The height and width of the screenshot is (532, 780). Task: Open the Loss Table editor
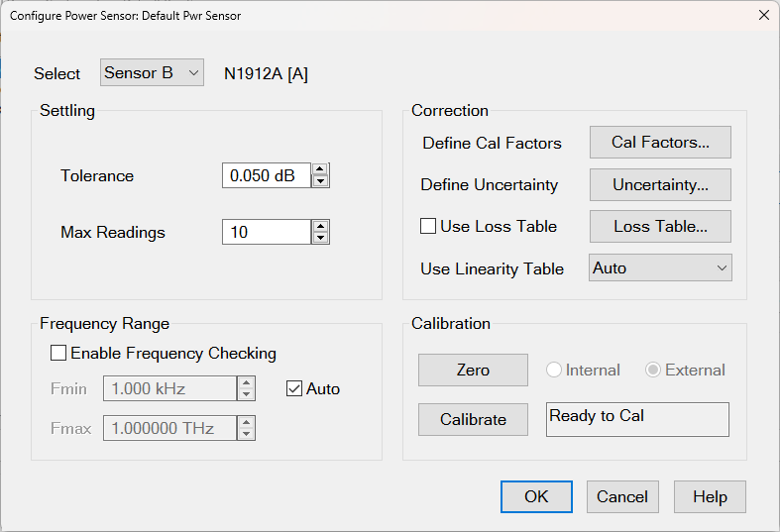660,226
